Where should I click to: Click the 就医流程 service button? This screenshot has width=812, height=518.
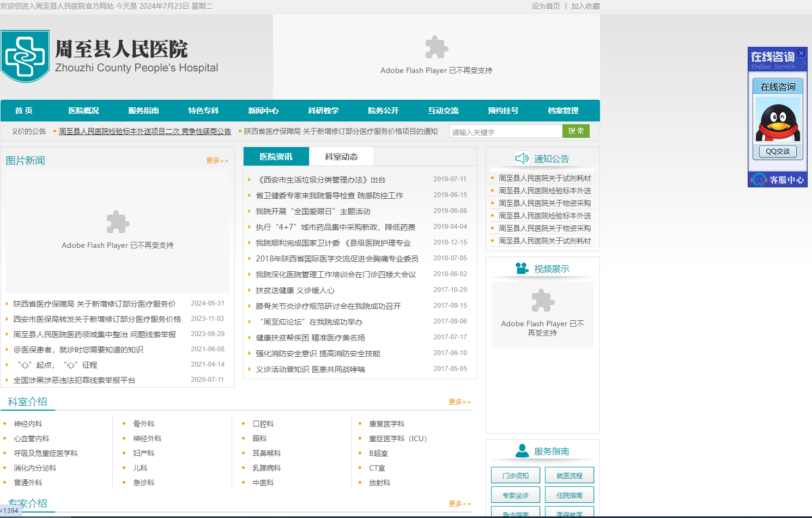pos(569,476)
